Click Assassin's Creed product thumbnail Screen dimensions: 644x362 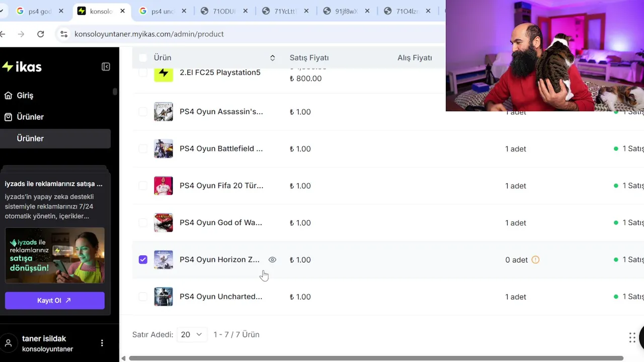click(x=164, y=112)
